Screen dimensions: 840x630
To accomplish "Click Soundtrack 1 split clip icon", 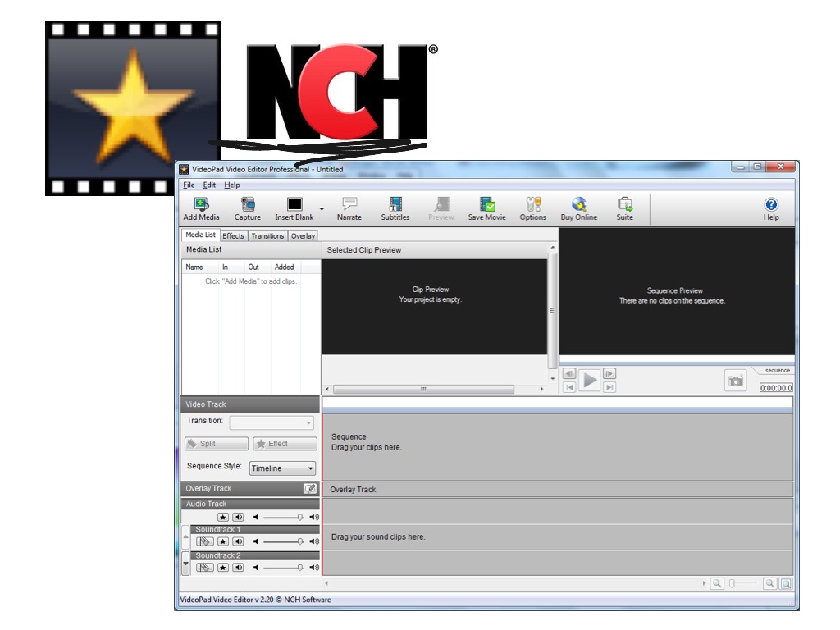I will (x=204, y=541).
